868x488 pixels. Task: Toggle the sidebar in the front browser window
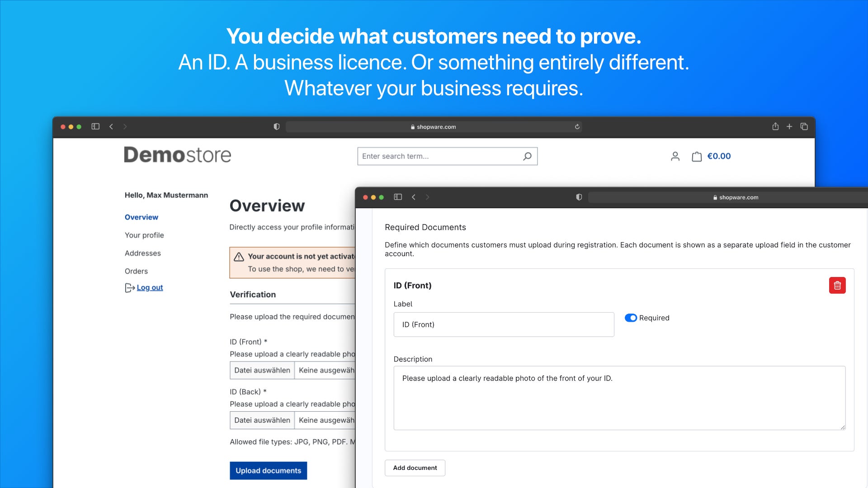pos(398,197)
